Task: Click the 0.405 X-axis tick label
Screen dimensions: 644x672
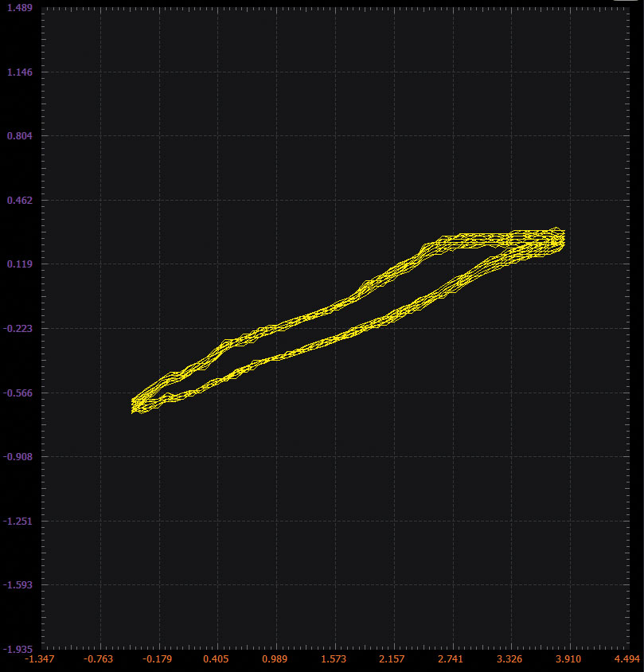Action: [x=217, y=659]
